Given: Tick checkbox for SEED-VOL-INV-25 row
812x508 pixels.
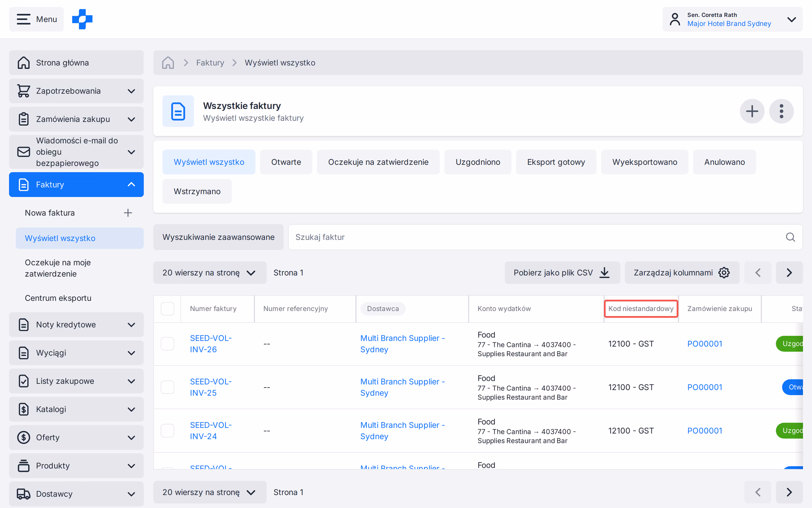Looking at the screenshot, I should click(167, 387).
